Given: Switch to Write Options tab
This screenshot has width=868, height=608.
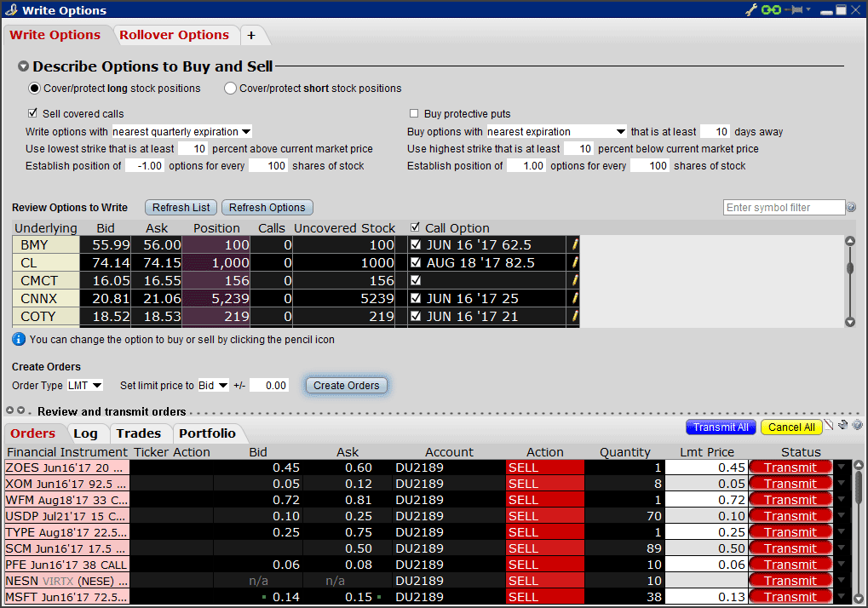Looking at the screenshot, I should [x=55, y=35].
